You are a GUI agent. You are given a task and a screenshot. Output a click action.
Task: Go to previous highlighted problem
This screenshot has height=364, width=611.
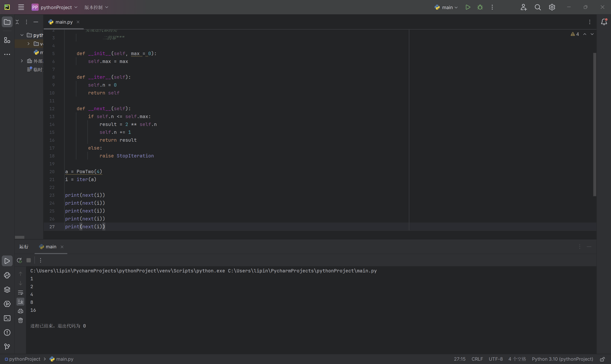[585, 34]
